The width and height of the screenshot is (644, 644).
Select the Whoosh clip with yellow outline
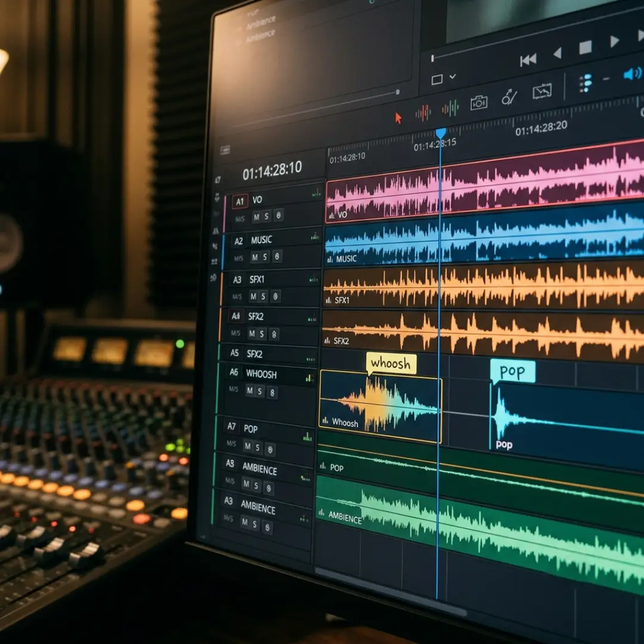pyautogui.click(x=380, y=406)
